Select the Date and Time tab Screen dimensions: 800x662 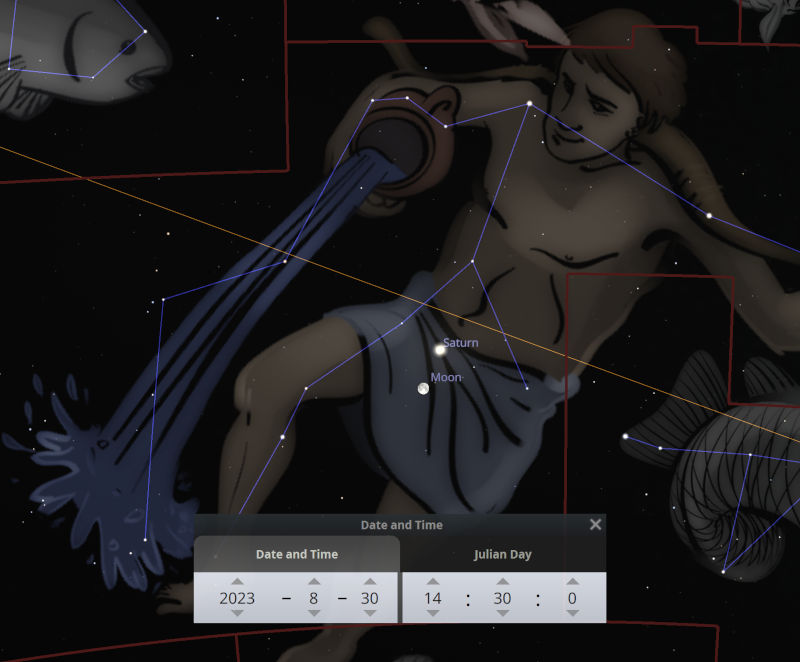[296, 554]
